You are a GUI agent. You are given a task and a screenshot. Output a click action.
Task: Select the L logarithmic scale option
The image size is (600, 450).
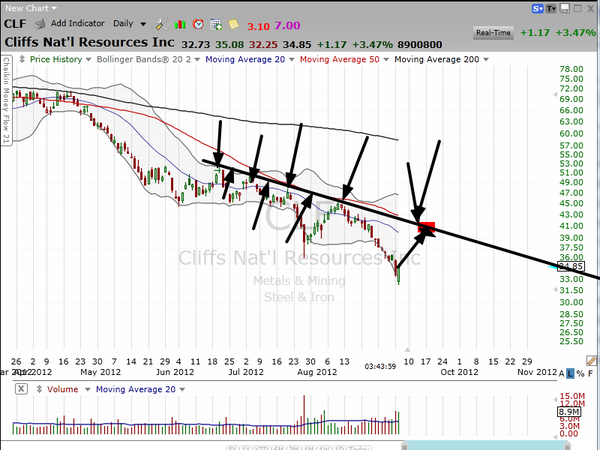(571, 373)
